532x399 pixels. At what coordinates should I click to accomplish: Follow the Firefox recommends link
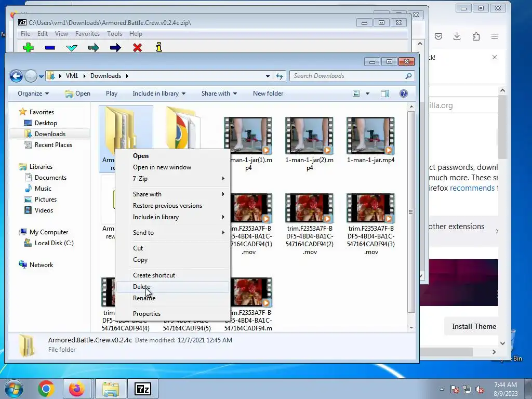point(472,188)
